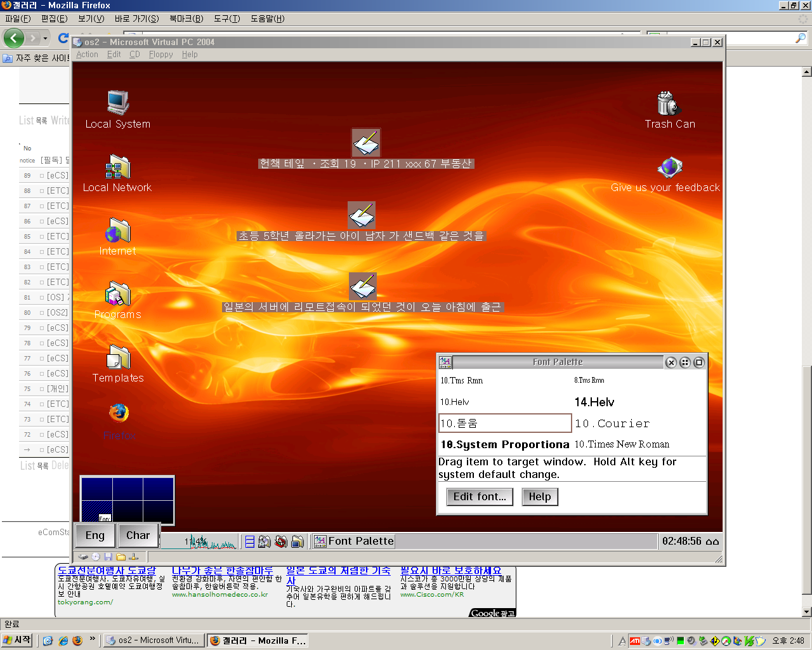Switch to 갤러리 - Mozilla Firefox taskbar button

[258, 640]
